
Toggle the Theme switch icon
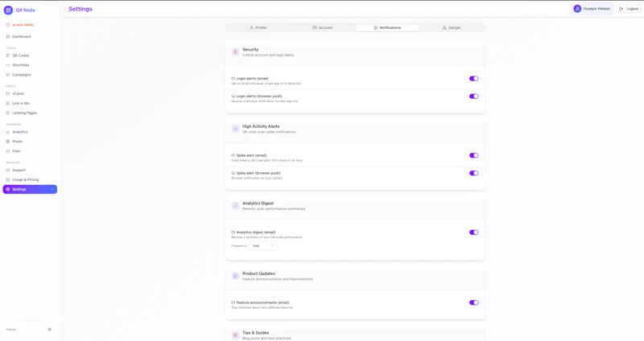click(x=50, y=330)
